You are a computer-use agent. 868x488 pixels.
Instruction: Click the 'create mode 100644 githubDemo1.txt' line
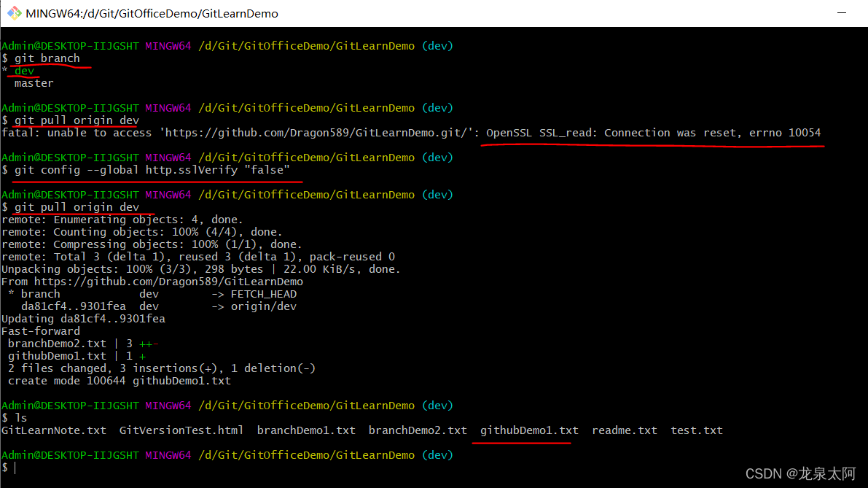(x=119, y=381)
